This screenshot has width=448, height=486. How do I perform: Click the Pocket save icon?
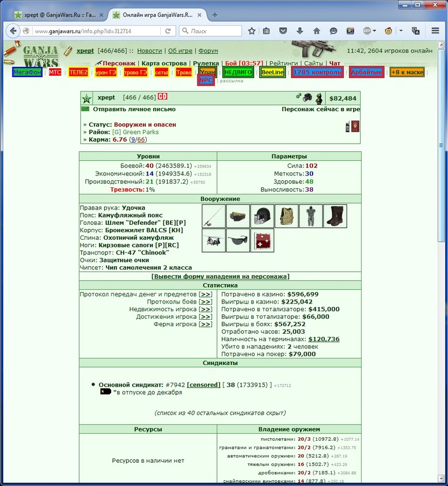click(x=283, y=31)
